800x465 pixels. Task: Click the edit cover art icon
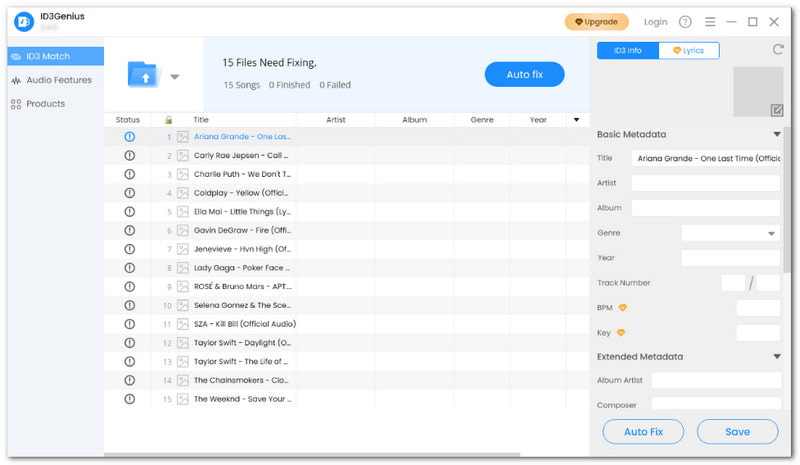point(776,110)
